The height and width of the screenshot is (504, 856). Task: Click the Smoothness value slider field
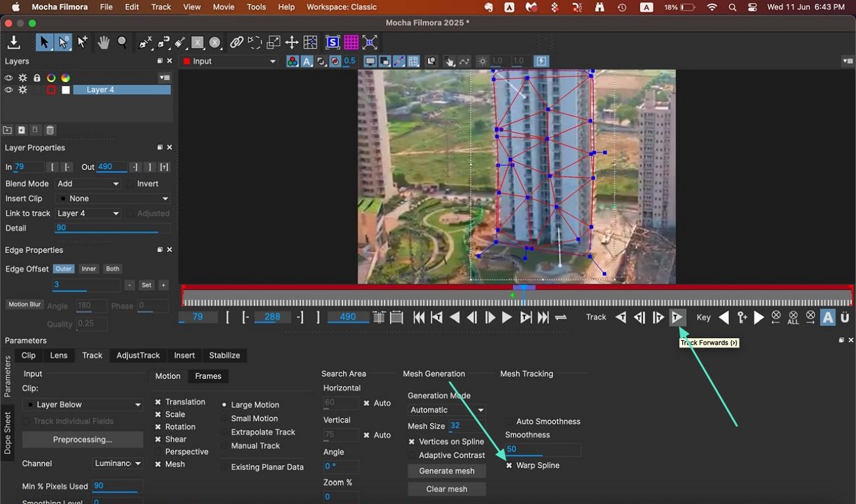click(543, 450)
